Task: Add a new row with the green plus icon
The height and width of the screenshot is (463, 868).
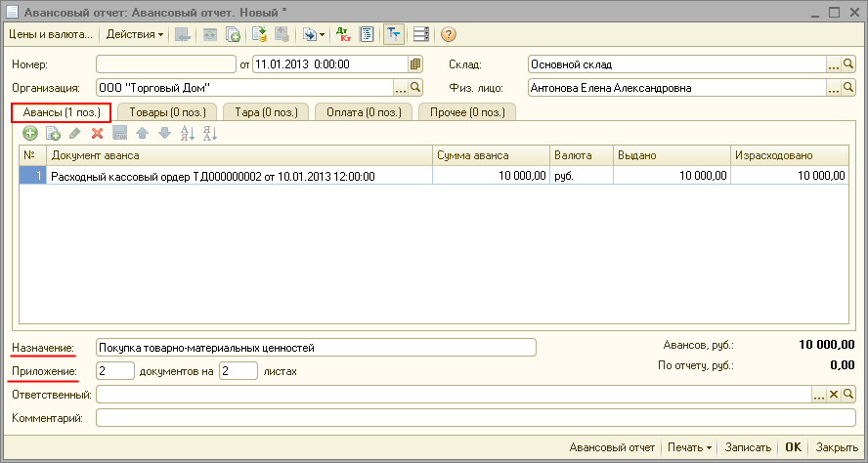Action: pos(30,133)
